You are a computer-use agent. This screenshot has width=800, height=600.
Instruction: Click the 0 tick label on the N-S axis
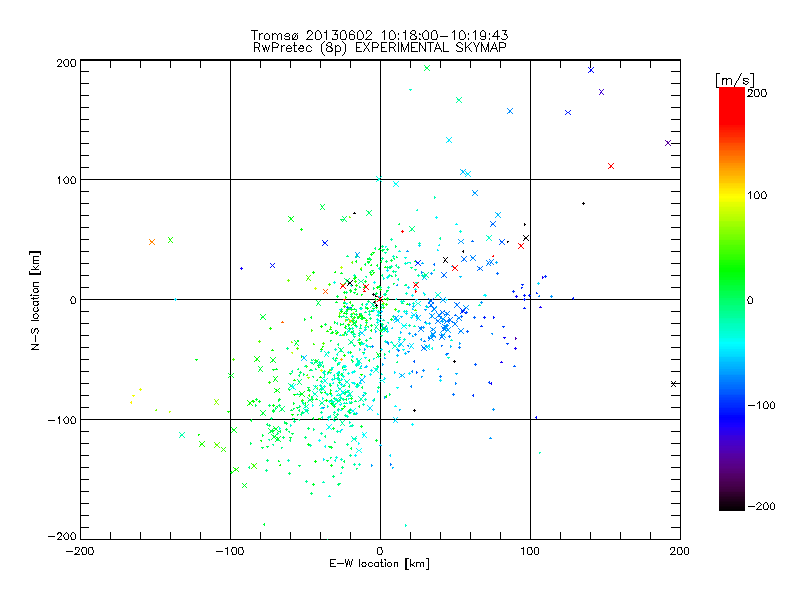(73, 300)
